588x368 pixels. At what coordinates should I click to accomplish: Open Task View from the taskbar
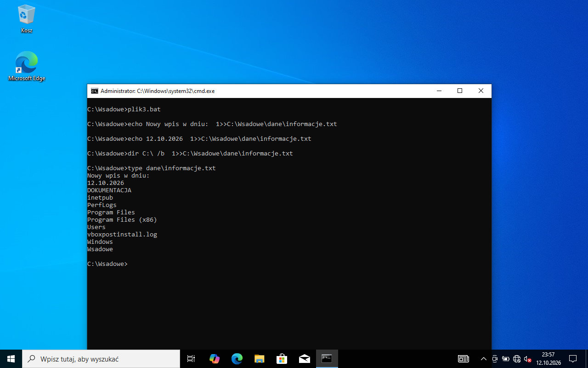click(191, 359)
